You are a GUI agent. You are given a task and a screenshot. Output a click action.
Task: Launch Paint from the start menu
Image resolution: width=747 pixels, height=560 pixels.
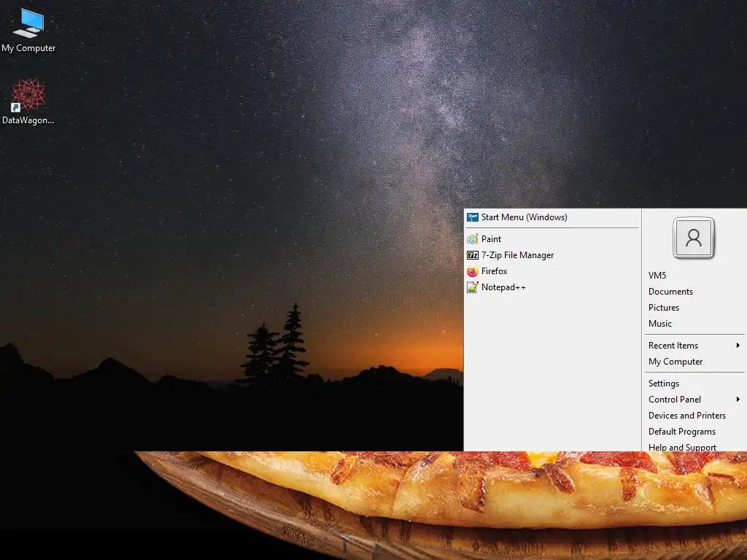pyautogui.click(x=552, y=239)
